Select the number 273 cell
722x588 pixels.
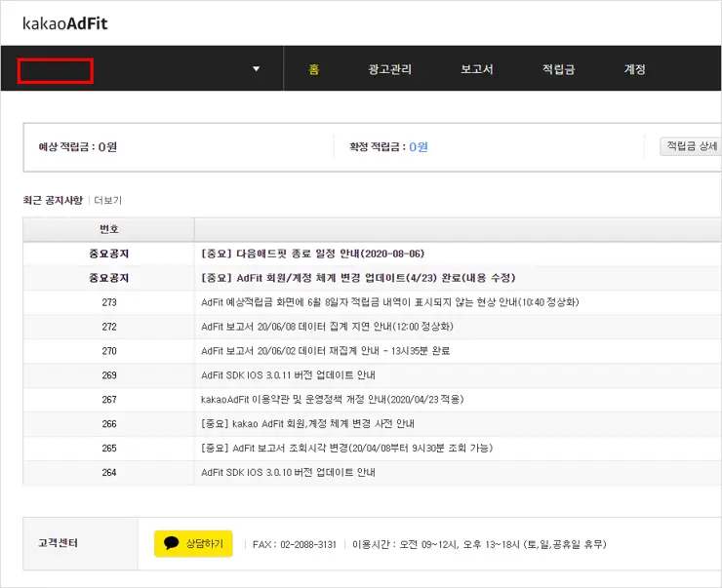coord(109,302)
